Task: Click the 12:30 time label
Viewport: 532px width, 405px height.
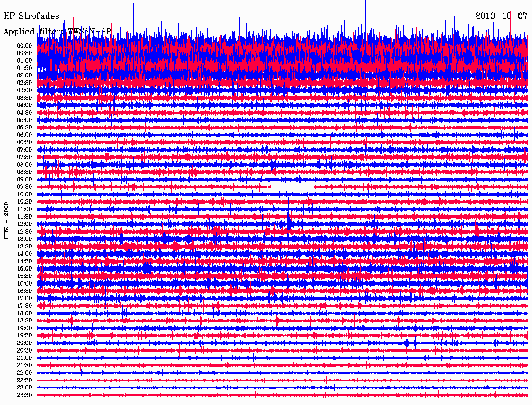Action: click(x=24, y=232)
